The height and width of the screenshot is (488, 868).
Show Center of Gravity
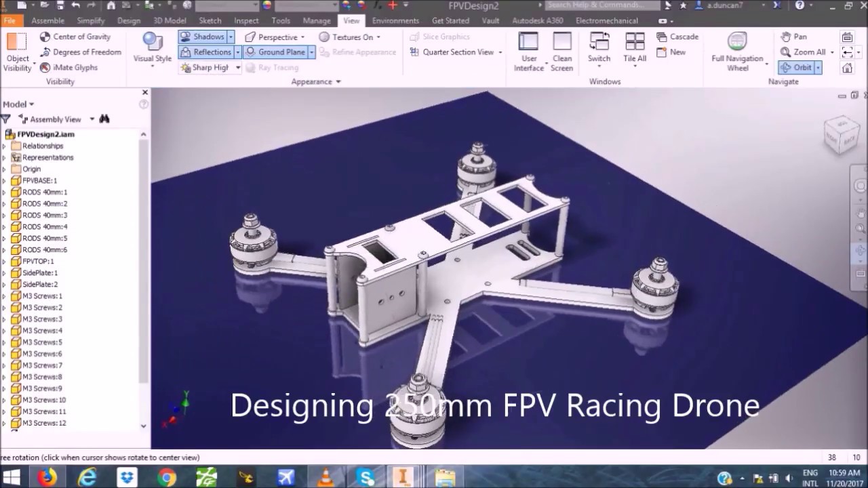point(75,37)
